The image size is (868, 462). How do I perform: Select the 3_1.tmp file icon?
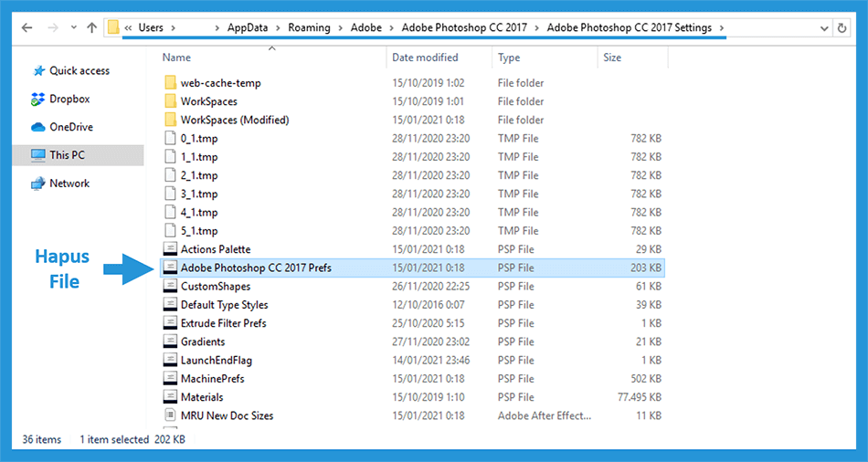[171, 194]
